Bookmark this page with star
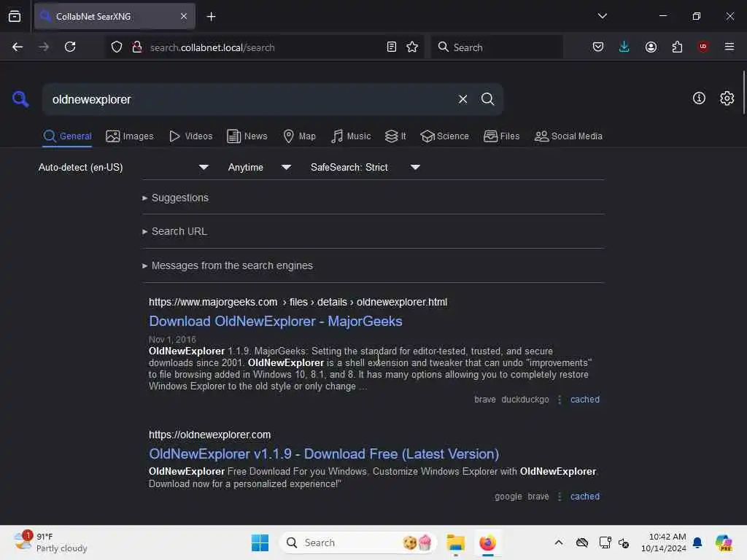This screenshot has width=747, height=560. (x=412, y=47)
